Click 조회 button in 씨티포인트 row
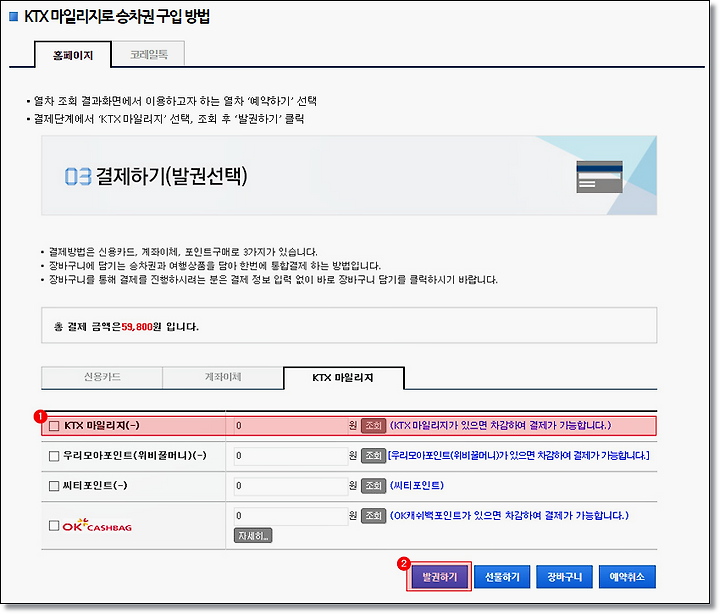Viewport: 720px width, 614px height. pyautogui.click(x=373, y=485)
